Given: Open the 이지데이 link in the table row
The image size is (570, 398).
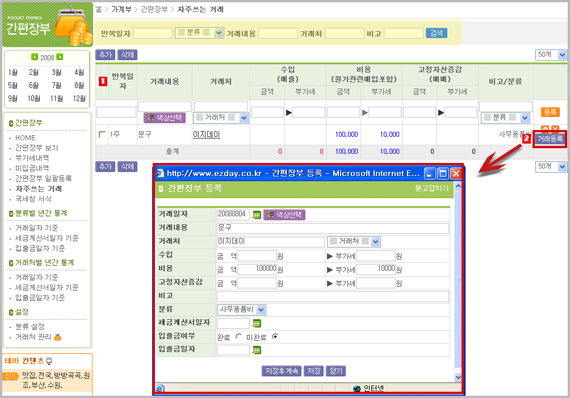Looking at the screenshot, I should pyautogui.click(x=206, y=134).
